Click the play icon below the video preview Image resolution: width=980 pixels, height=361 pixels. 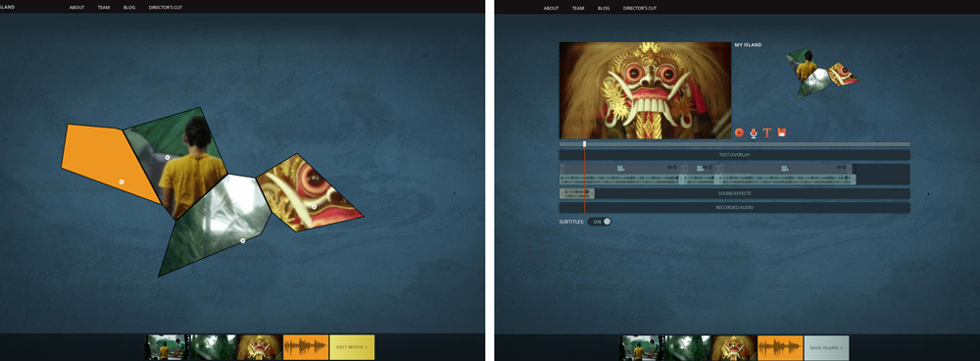coord(739,132)
